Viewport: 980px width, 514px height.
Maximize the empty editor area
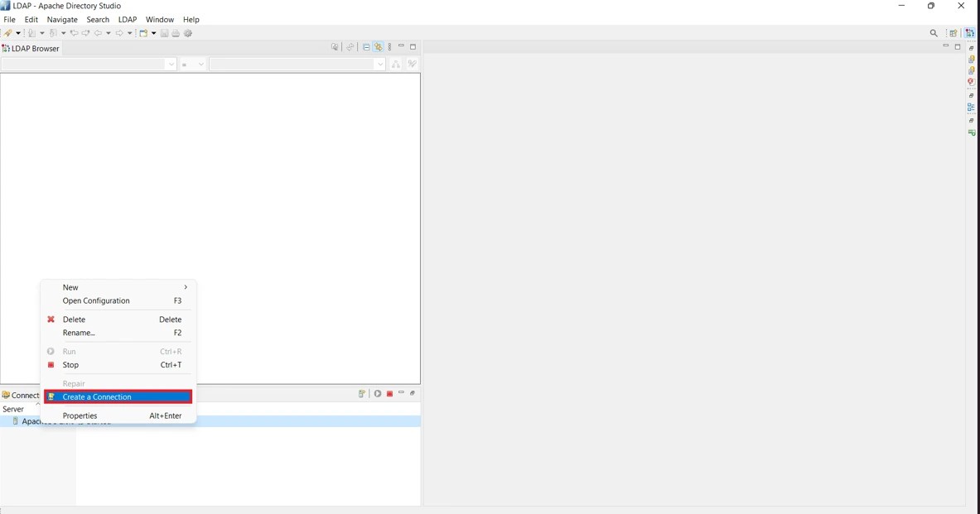(957, 47)
